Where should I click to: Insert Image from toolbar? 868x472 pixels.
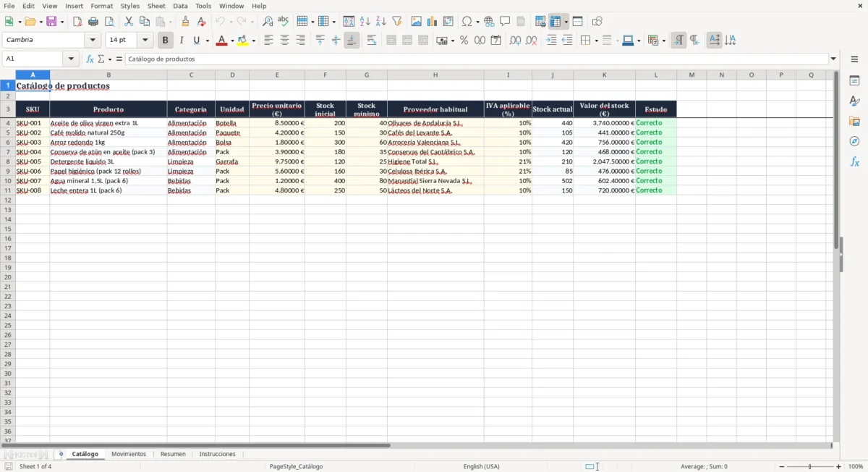pyautogui.click(x=417, y=22)
